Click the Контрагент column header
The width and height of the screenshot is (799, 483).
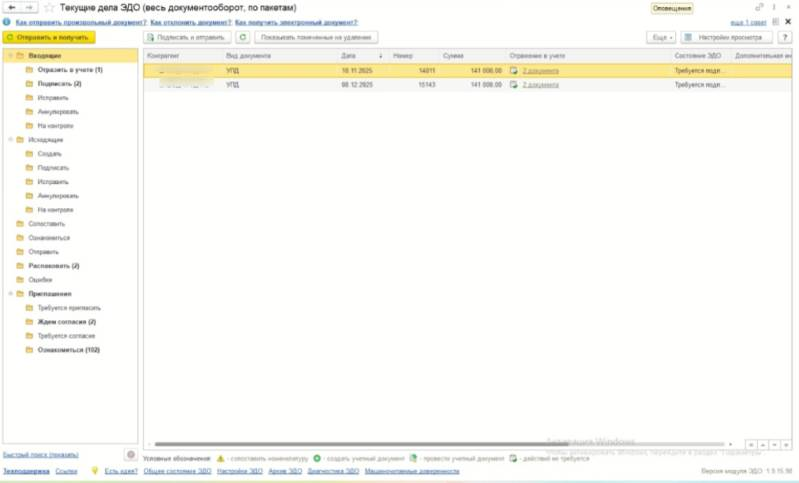click(183, 56)
